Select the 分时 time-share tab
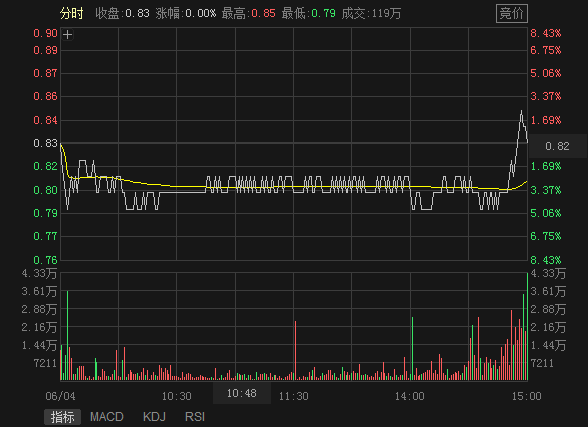Viewport: 588px width, 427px height. 71,13
